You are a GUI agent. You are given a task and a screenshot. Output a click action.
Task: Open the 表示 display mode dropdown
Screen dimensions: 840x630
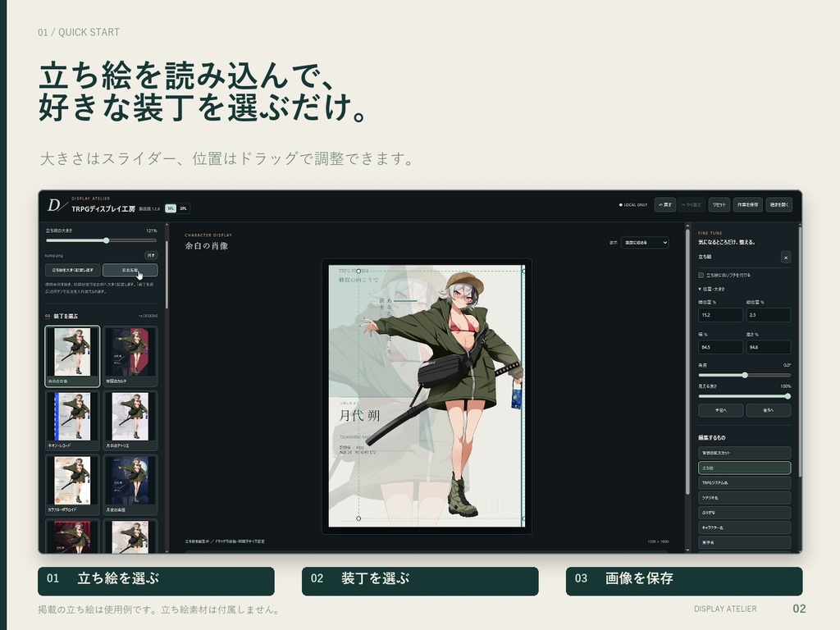645,243
